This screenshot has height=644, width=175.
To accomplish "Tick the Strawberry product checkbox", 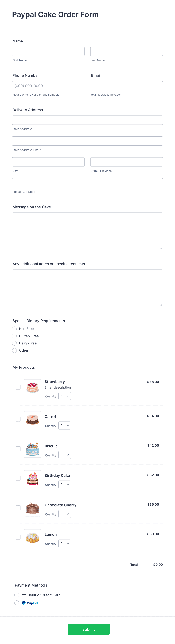I will pyautogui.click(x=18, y=387).
